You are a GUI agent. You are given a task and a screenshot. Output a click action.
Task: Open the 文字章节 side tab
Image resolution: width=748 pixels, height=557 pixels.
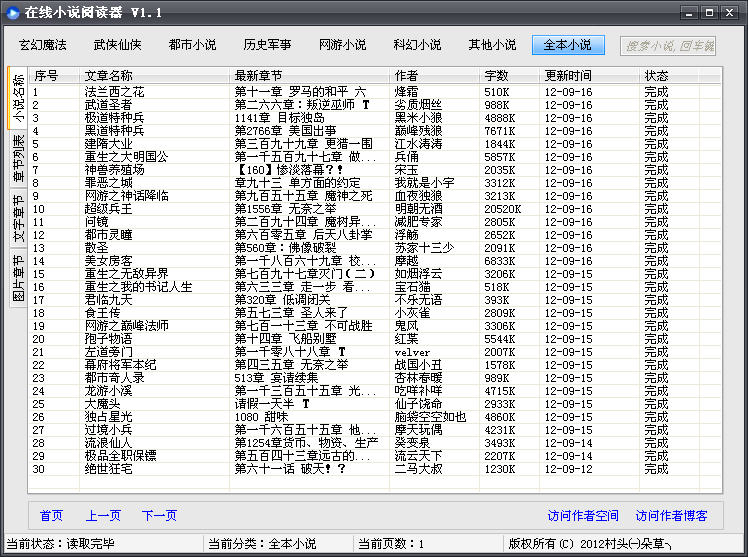coord(18,220)
